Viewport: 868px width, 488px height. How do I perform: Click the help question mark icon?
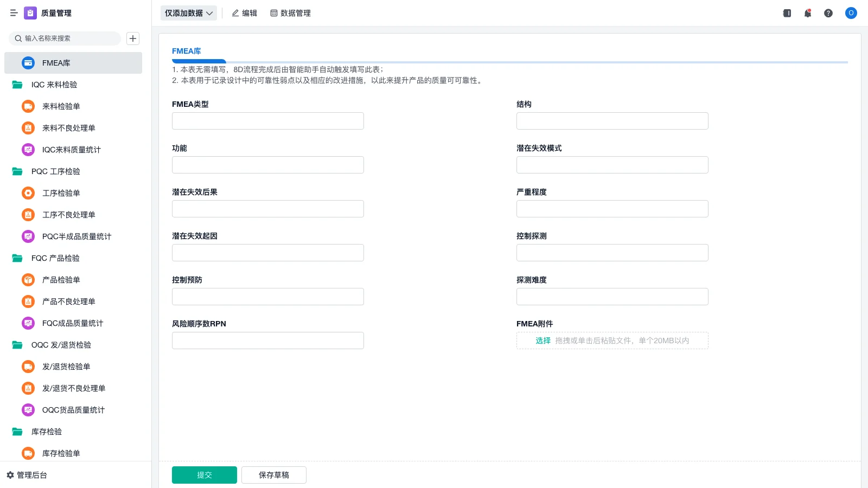tap(828, 13)
